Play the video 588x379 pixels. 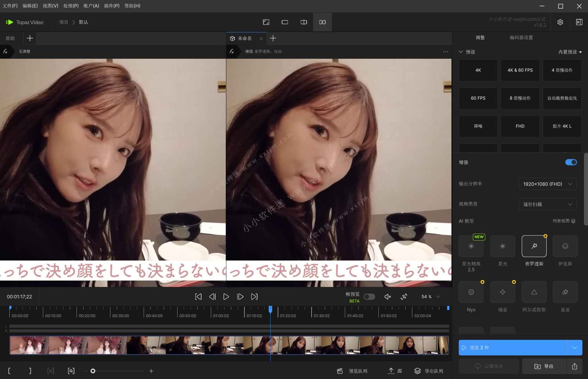coord(226,297)
